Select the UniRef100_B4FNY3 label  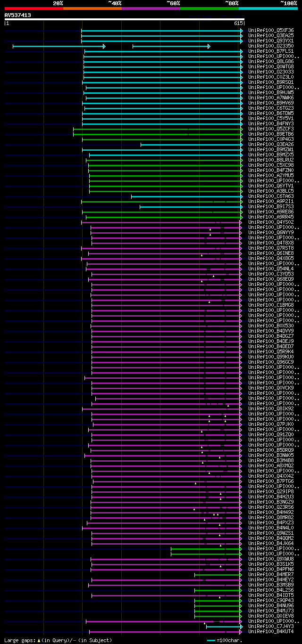pyautogui.click(x=271, y=123)
